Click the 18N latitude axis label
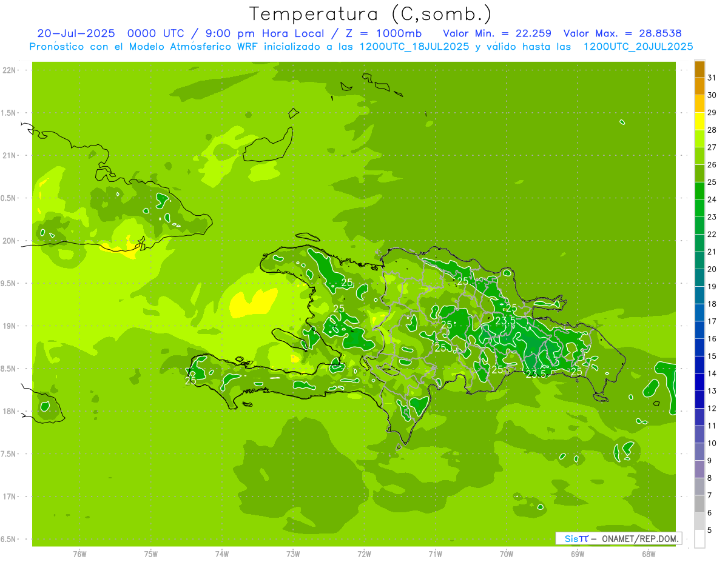Image resolution: width=728 pixels, height=562 pixels. 9,411
